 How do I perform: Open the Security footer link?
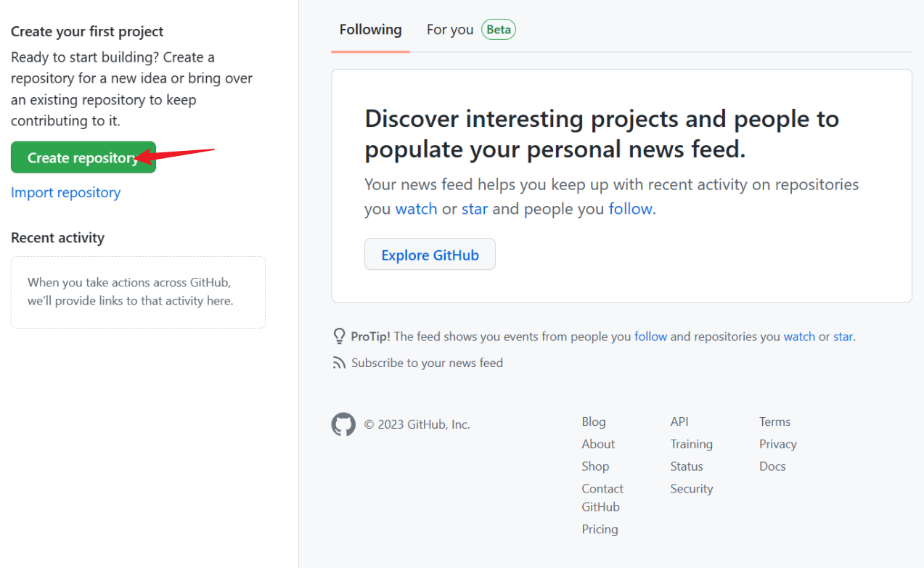(691, 489)
